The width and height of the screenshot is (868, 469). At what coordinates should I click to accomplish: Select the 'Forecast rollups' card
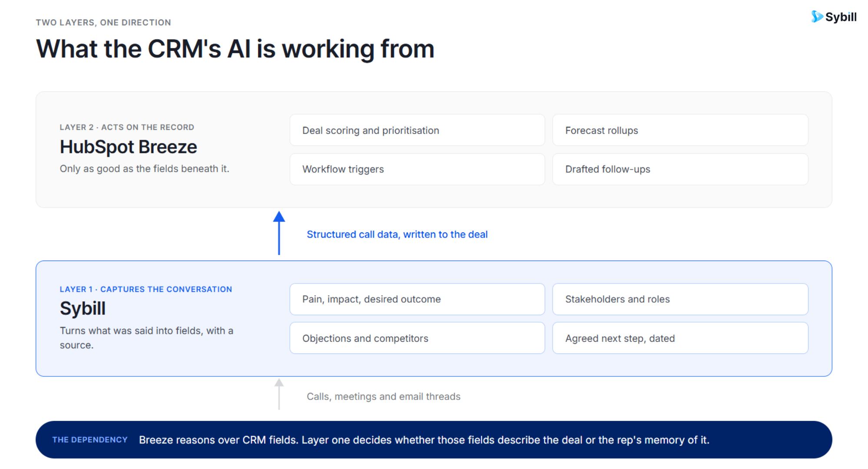[680, 130]
